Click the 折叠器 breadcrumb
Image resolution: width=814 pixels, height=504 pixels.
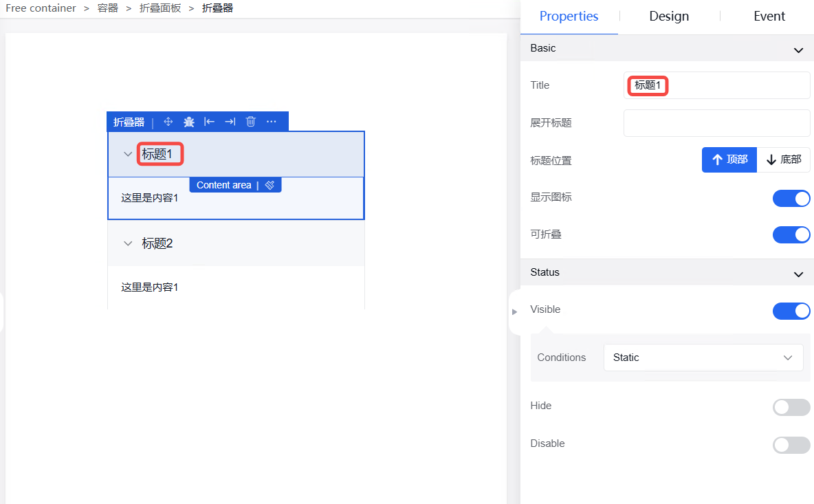[217, 8]
